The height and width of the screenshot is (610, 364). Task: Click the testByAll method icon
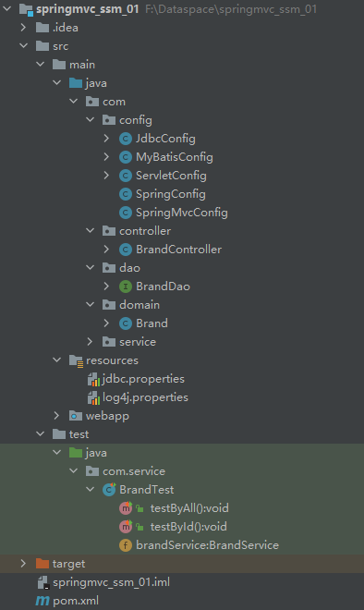tap(126, 507)
